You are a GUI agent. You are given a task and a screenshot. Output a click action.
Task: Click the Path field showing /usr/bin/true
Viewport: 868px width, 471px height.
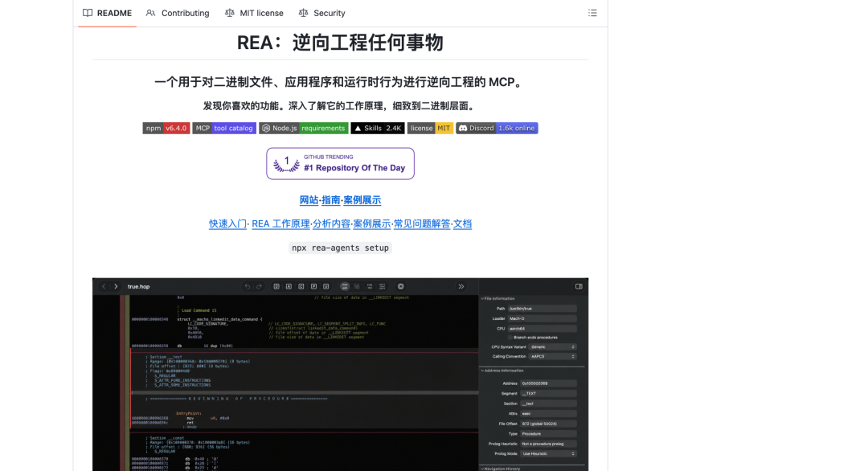542,309
